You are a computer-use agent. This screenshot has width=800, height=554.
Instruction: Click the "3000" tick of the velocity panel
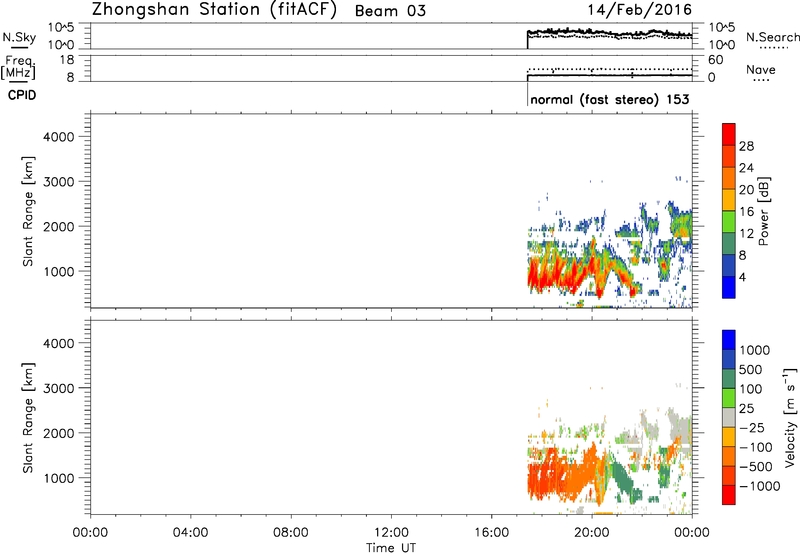(59, 388)
